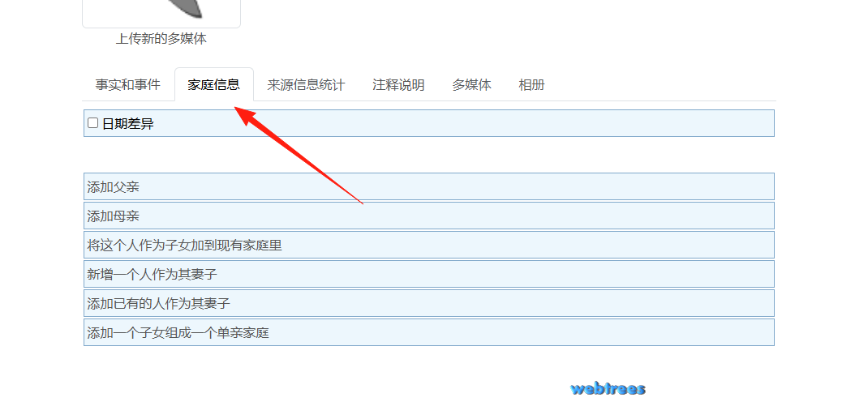Click the 上传新的多媒体 link
Image resolution: width=868 pixels, height=406 pixels.
click(x=161, y=39)
